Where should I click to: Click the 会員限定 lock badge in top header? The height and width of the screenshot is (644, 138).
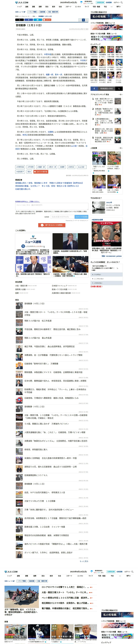point(100,2)
